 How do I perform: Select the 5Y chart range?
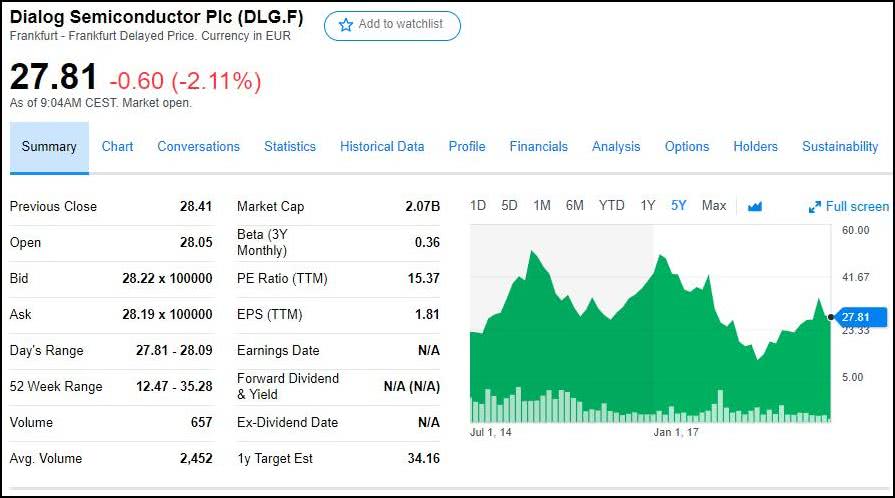pos(679,206)
